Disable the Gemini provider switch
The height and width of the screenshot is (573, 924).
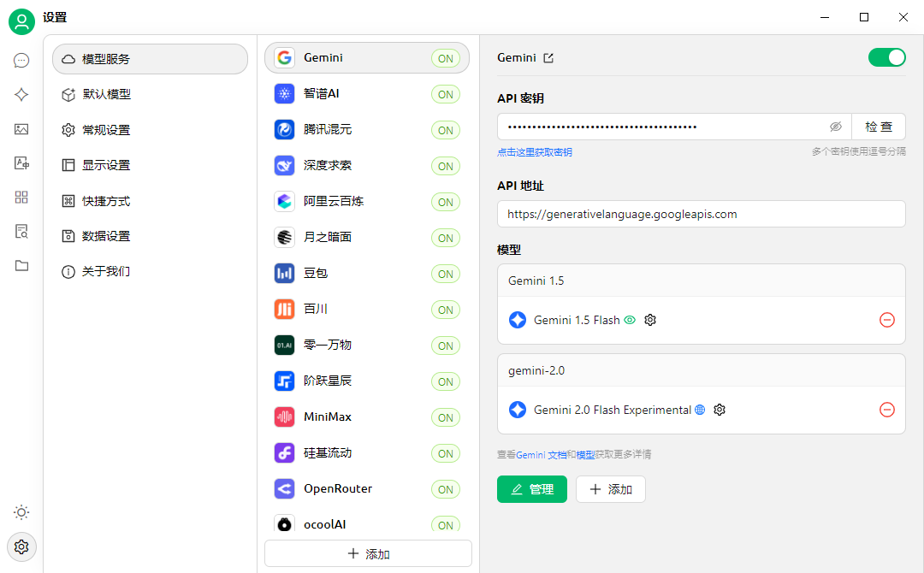tap(887, 57)
